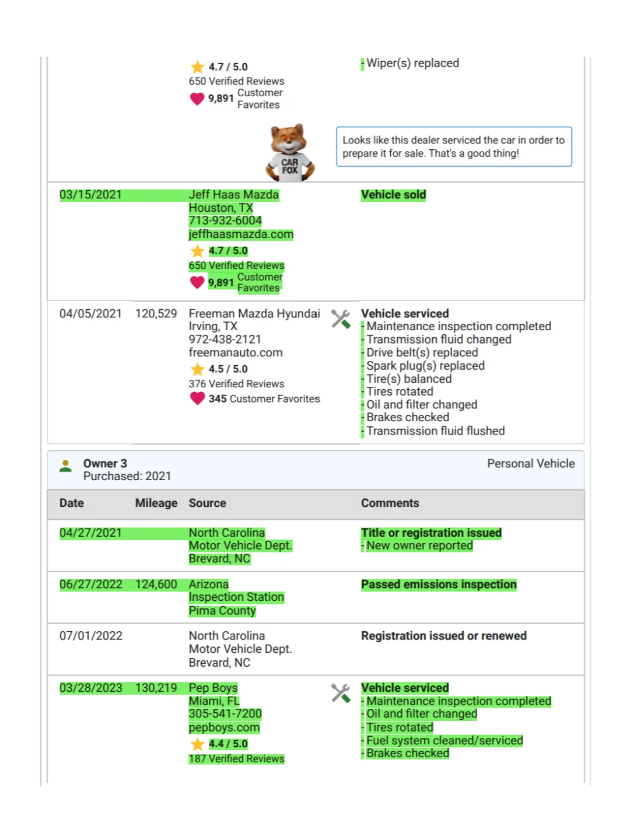
Task: Click the Pep Boys 187 Verified Reviews
Action: pyautogui.click(x=236, y=759)
